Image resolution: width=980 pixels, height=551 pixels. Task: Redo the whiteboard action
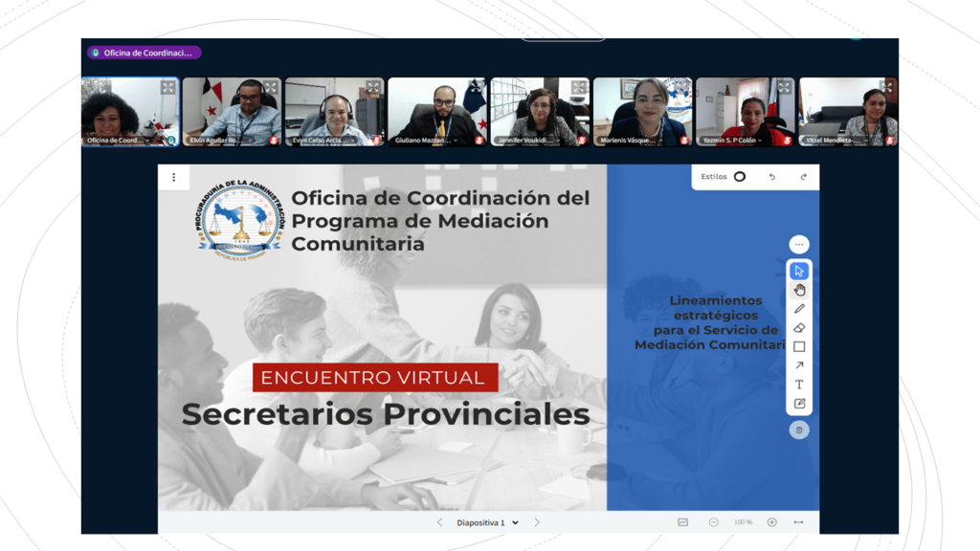coord(803,177)
